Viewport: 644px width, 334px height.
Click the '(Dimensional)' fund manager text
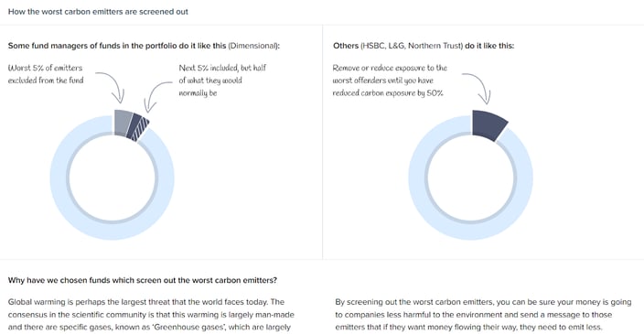coord(253,46)
